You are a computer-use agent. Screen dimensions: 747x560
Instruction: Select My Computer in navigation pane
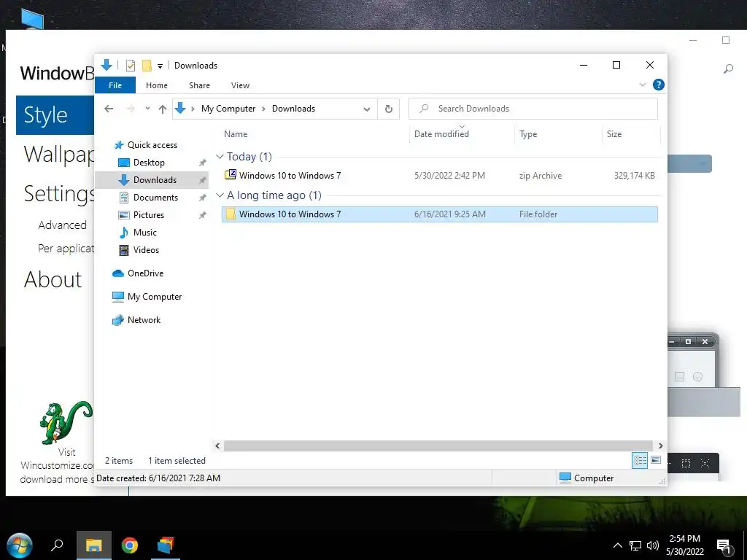coord(155,297)
